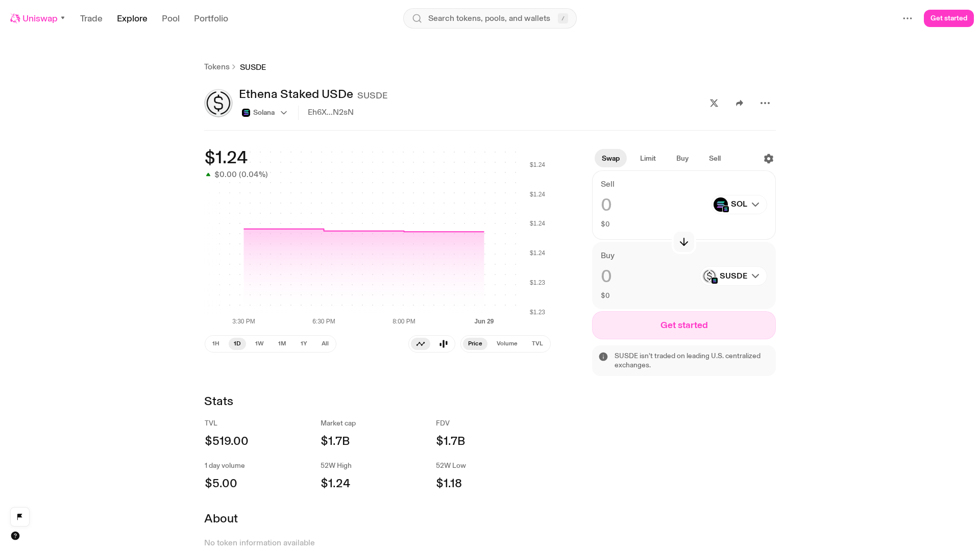Click the search magnifier icon
The image size is (980, 551).
pyautogui.click(x=417, y=18)
